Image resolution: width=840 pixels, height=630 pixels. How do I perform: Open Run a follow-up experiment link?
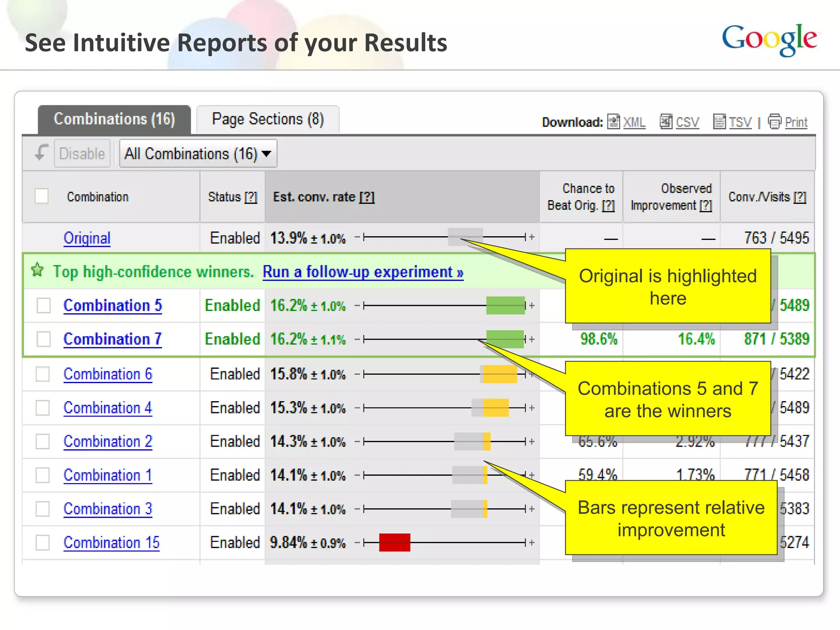[x=363, y=272]
